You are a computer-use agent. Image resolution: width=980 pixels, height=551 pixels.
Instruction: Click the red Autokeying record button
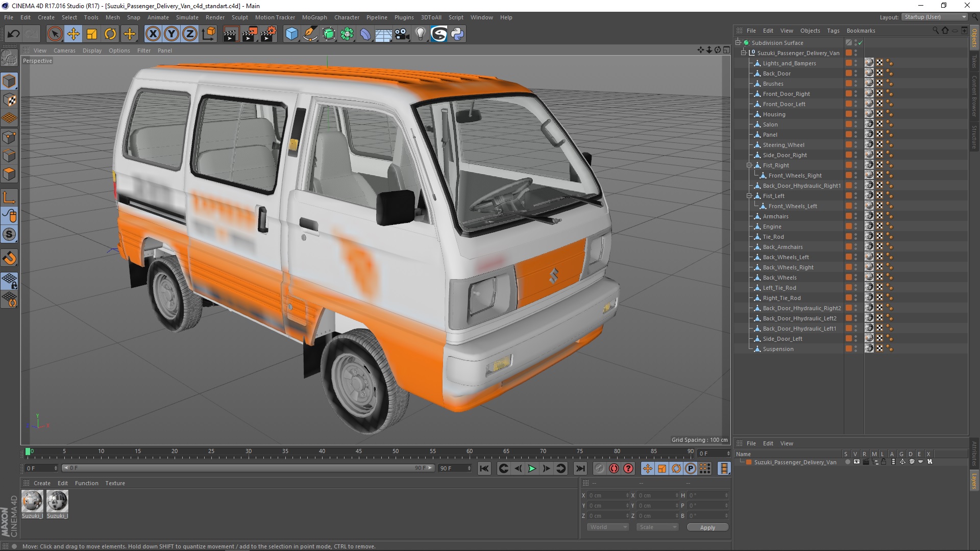(x=614, y=468)
